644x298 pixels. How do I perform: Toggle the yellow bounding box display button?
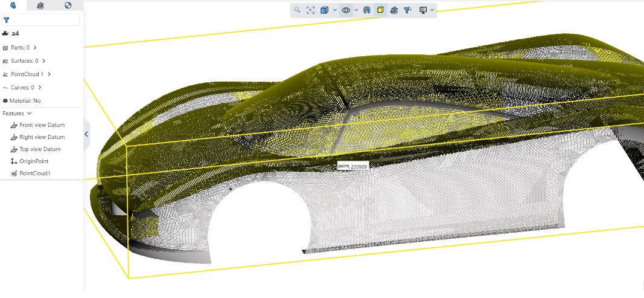click(x=380, y=10)
